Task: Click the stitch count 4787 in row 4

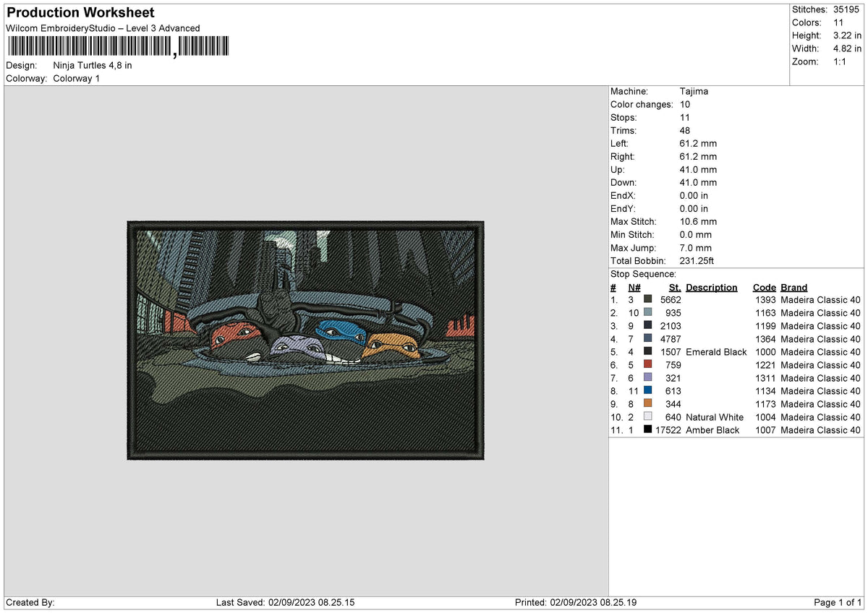Action: click(671, 339)
